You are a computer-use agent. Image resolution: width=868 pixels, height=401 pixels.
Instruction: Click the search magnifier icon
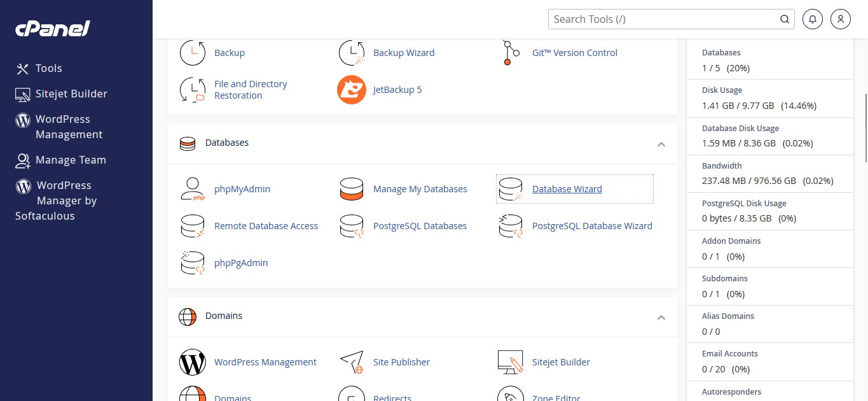[x=785, y=19]
